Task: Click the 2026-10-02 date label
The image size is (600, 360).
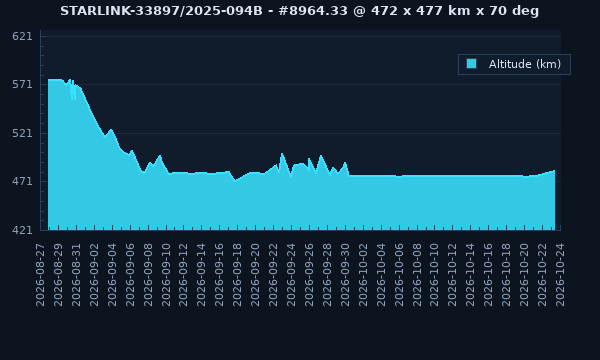Action: point(363,275)
